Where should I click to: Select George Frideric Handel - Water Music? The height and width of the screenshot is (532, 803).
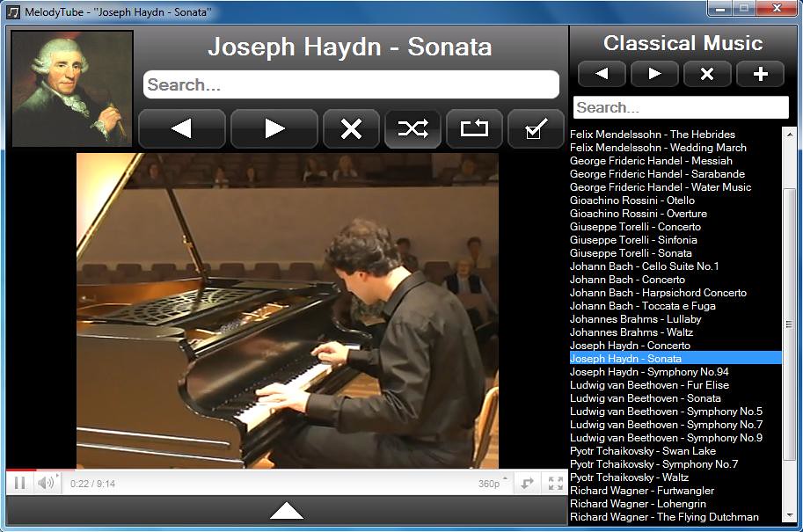(675, 187)
